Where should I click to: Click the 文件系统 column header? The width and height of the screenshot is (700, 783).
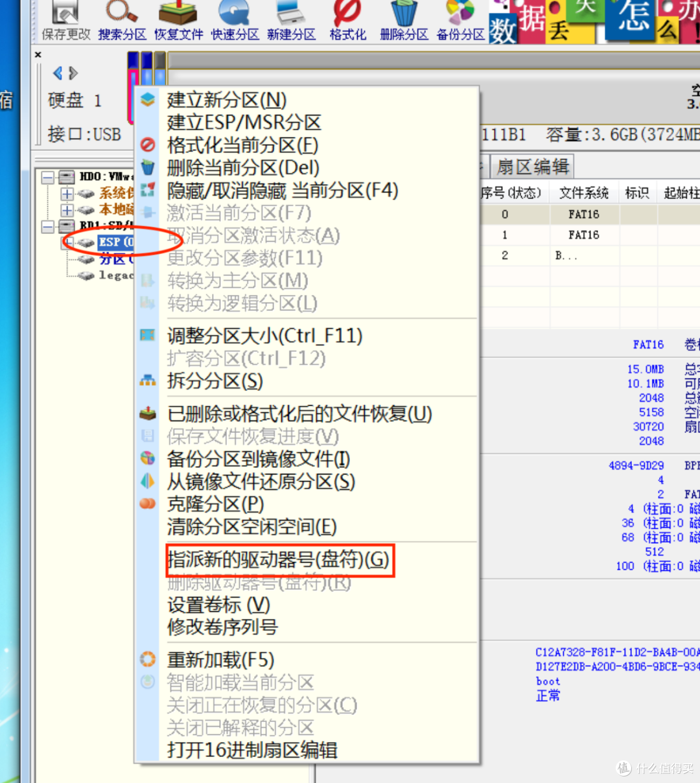(584, 193)
